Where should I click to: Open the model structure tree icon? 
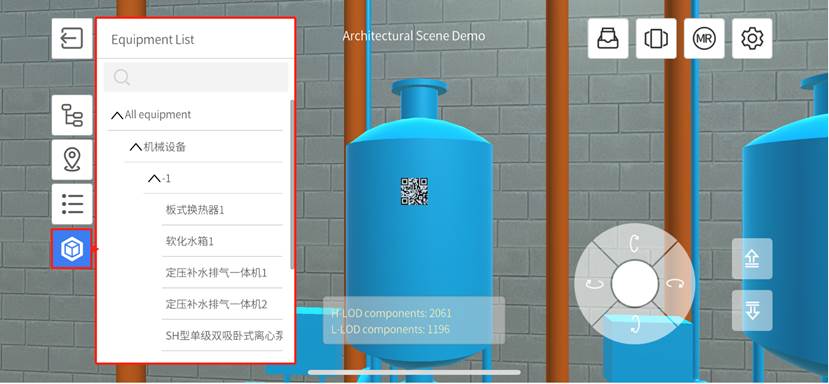[x=72, y=115]
